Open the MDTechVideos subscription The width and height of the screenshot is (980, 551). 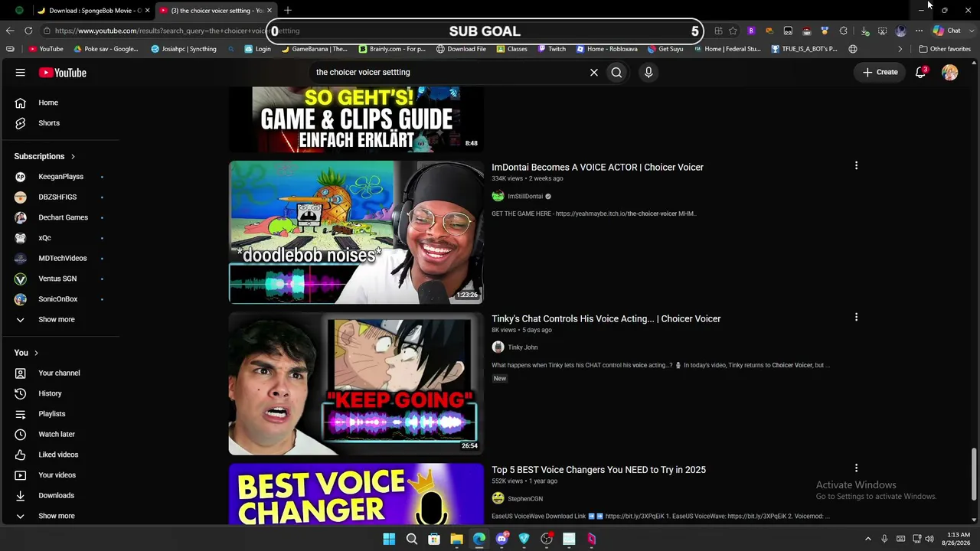(61, 258)
